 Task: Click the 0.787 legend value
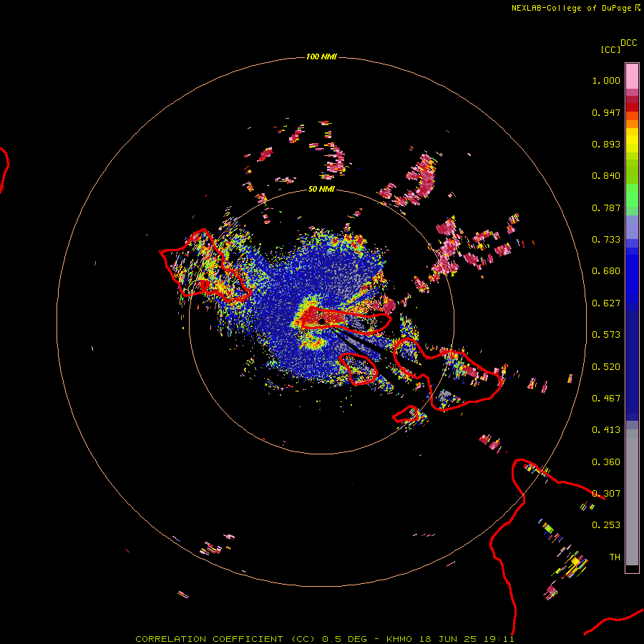(x=606, y=208)
